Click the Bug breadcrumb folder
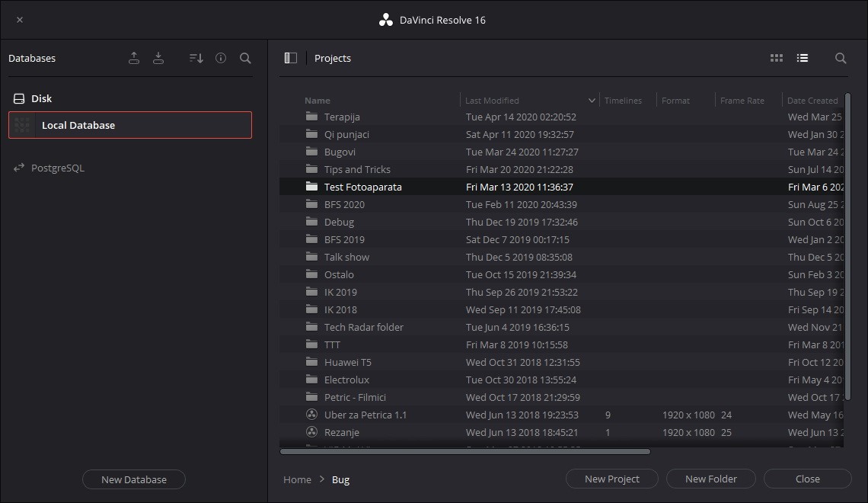868x503 pixels. tap(340, 479)
